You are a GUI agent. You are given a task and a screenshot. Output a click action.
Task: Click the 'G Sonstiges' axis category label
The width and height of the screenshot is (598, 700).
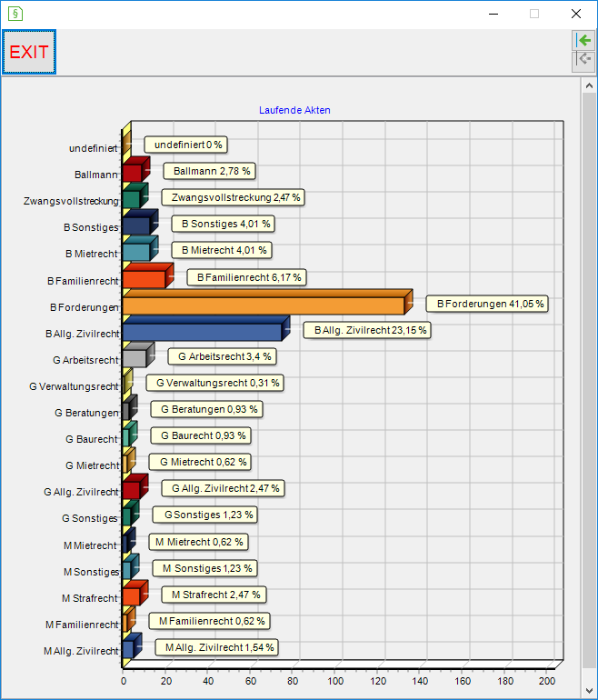pyautogui.click(x=90, y=518)
